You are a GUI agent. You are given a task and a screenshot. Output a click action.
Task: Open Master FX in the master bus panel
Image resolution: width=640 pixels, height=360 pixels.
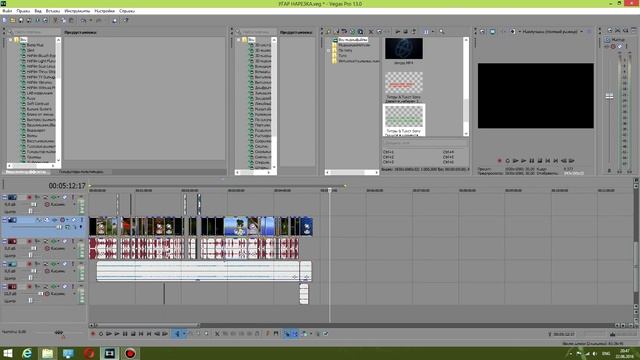pyautogui.click(x=607, y=47)
